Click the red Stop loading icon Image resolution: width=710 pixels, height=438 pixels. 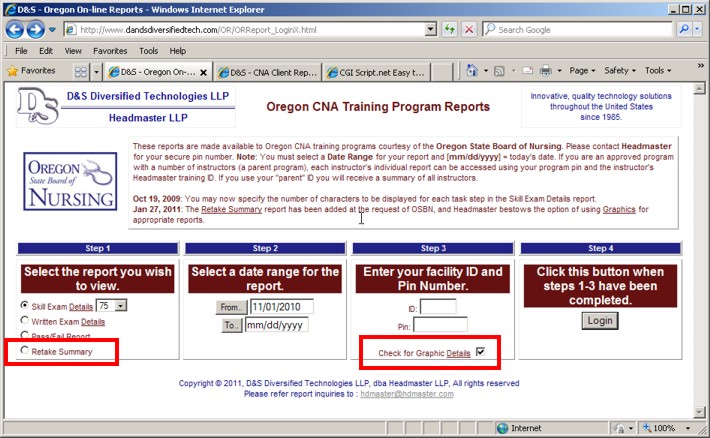pos(470,30)
